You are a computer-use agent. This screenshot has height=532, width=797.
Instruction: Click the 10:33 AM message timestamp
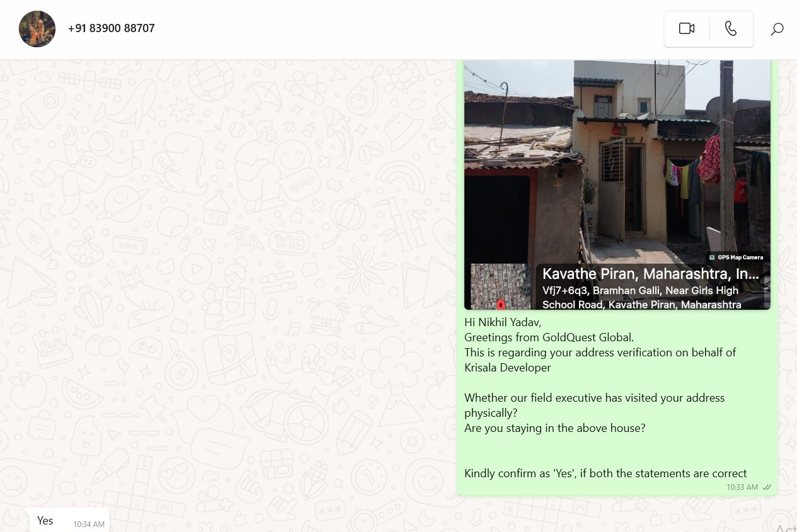(742, 487)
